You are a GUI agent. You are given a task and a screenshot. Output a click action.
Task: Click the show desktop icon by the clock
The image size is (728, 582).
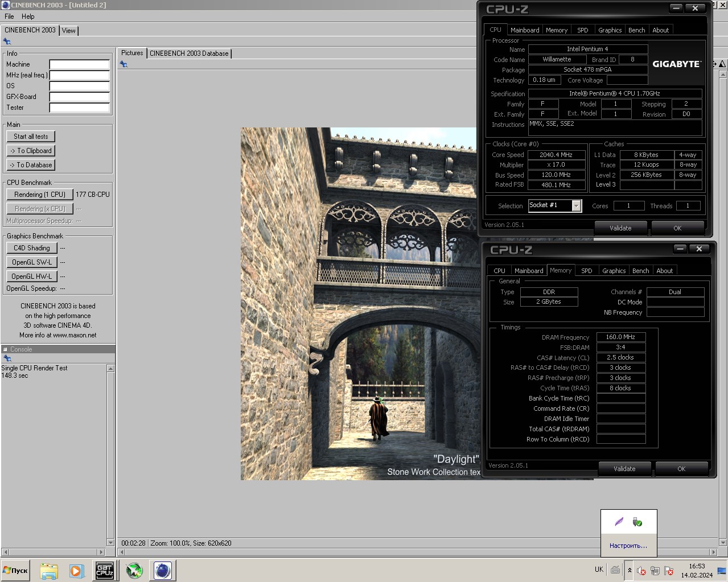pyautogui.click(x=722, y=570)
